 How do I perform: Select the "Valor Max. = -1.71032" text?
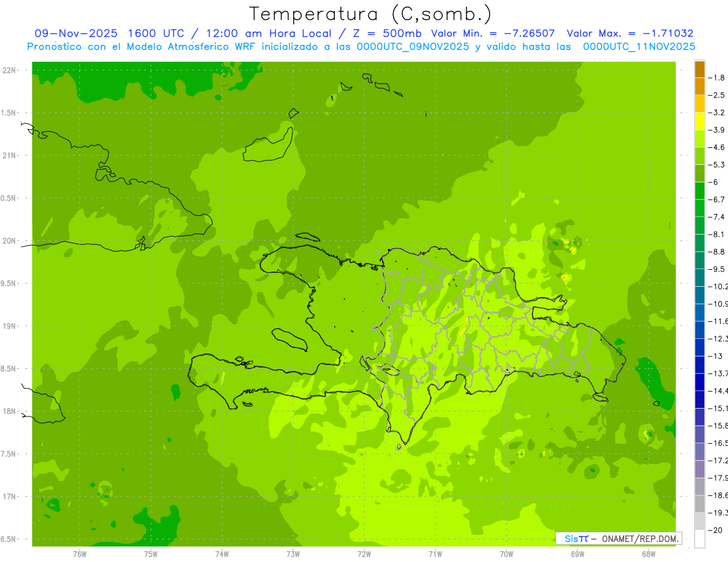tap(630, 33)
